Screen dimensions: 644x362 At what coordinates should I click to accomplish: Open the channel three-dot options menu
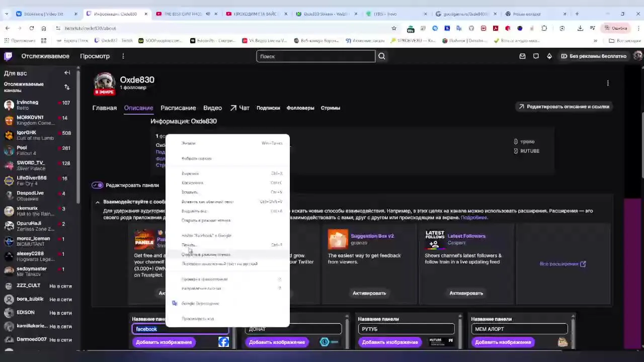(608, 83)
